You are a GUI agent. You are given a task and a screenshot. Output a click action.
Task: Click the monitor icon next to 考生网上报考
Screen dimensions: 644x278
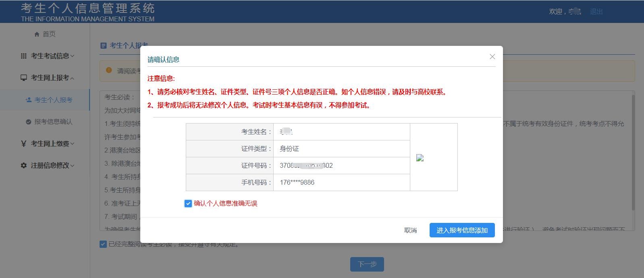(x=24, y=78)
